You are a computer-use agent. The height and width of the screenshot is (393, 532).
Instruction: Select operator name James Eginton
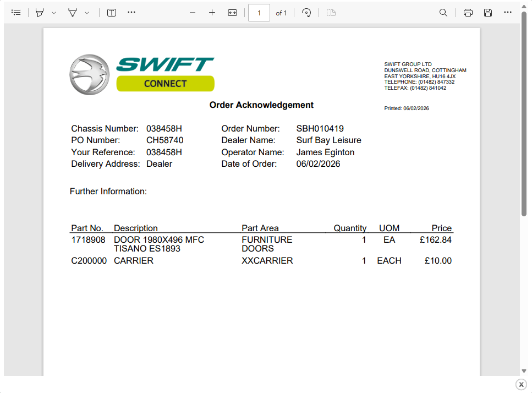[325, 152]
